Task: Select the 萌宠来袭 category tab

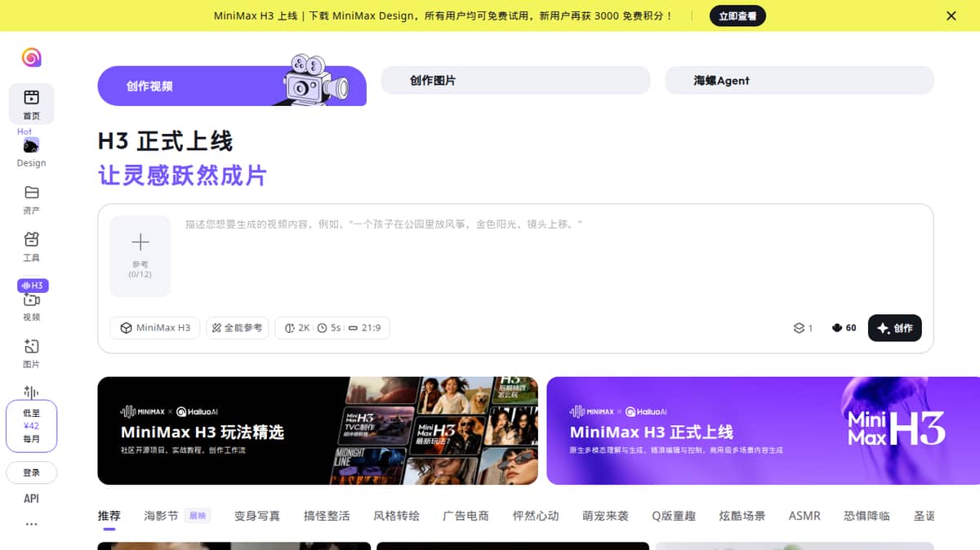Action: tap(605, 516)
